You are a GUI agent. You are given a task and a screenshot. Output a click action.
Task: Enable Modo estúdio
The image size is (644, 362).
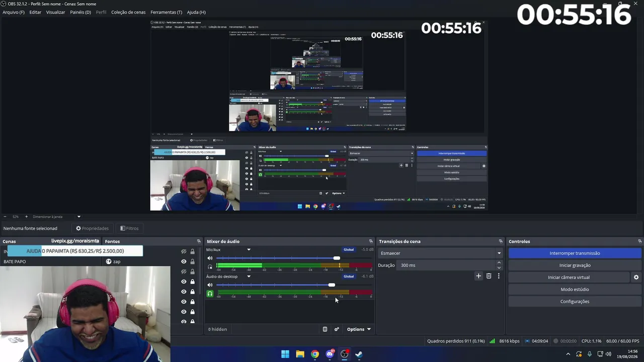click(575, 290)
